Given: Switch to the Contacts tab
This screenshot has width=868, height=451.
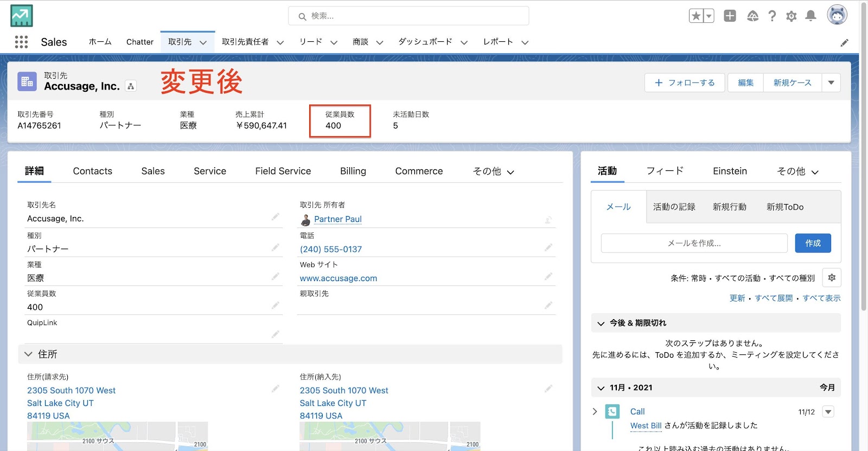Looking at the screenshot, I should pos(93,171).
